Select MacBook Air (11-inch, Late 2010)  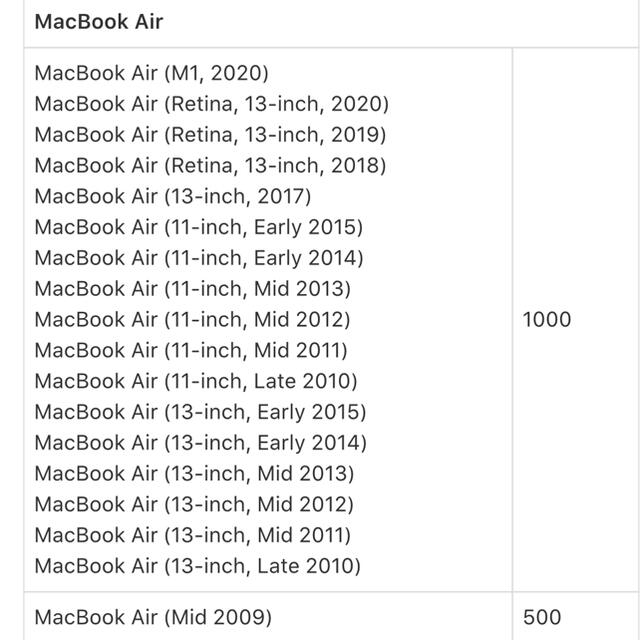(x=196, y=382)
